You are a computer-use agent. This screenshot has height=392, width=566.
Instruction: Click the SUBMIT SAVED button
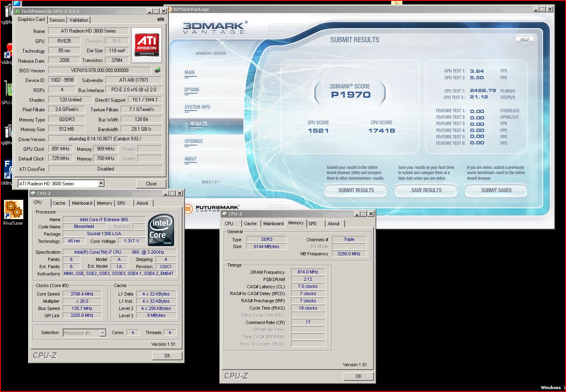pyautogui.click(x=496, y=191)
